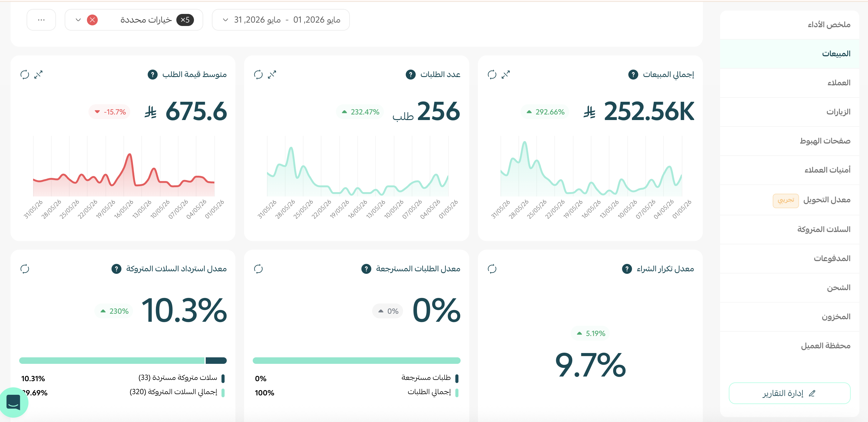Viewport: 868px width, 422px height.
Task: View أمنيات العملاء report
Action: point(789,170)
